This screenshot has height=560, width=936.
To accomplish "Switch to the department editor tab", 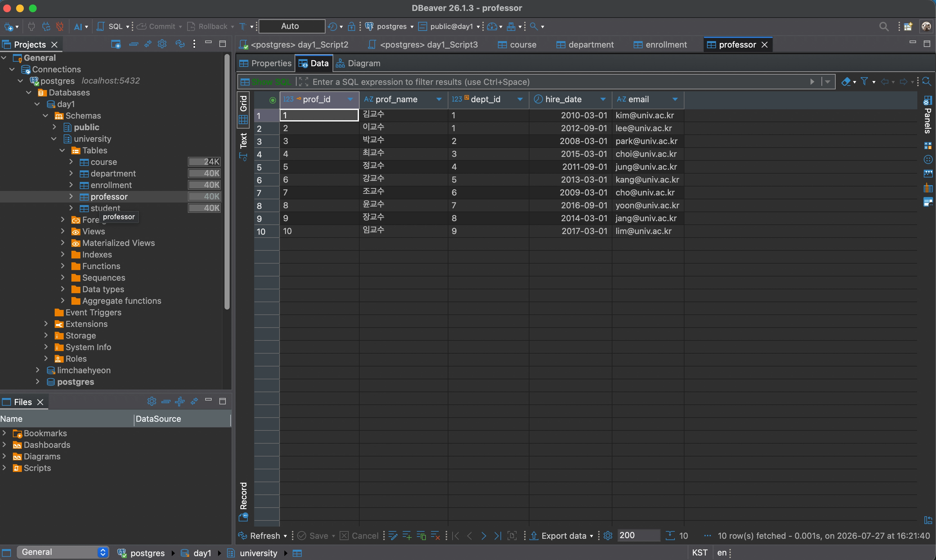I will point(585,45).
